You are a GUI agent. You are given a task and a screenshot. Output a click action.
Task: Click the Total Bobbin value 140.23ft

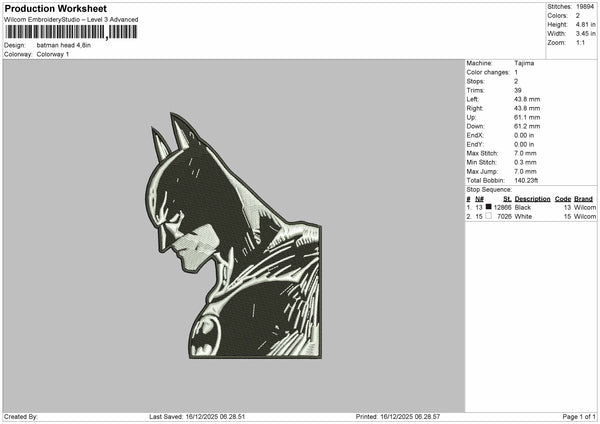(x=526, y=181)
